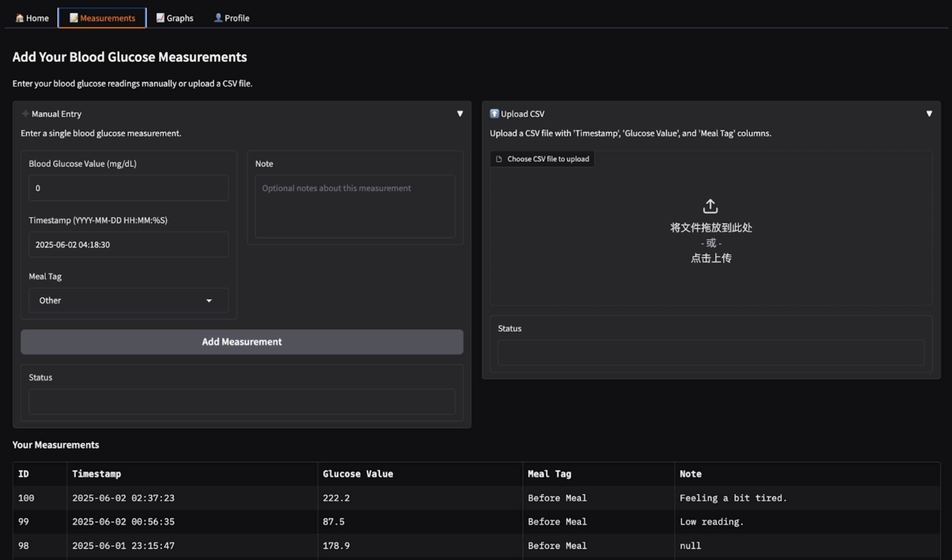Select the measurement row with ID 100

[x=476, y=498]
